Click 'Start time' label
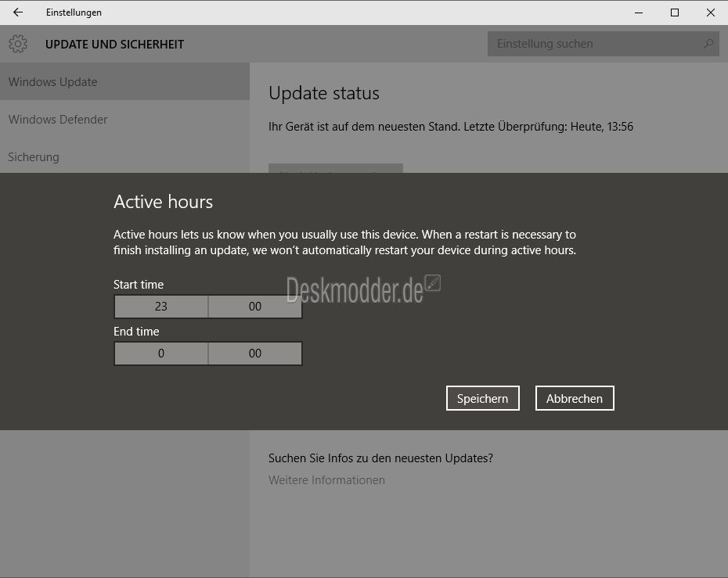This screenshot has width=728, height=578. click(x=139, y=285)
